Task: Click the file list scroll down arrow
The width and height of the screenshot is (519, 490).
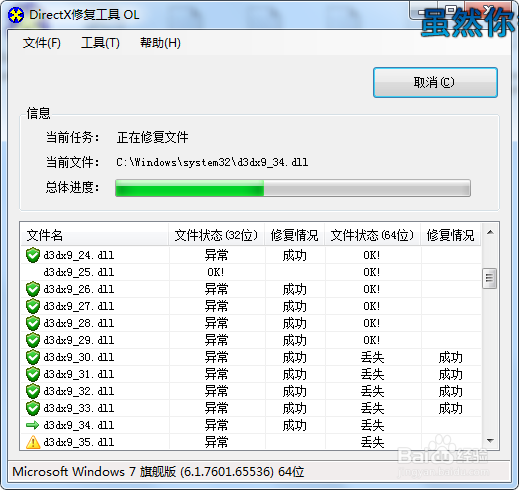Action: [x=490, y=441]
